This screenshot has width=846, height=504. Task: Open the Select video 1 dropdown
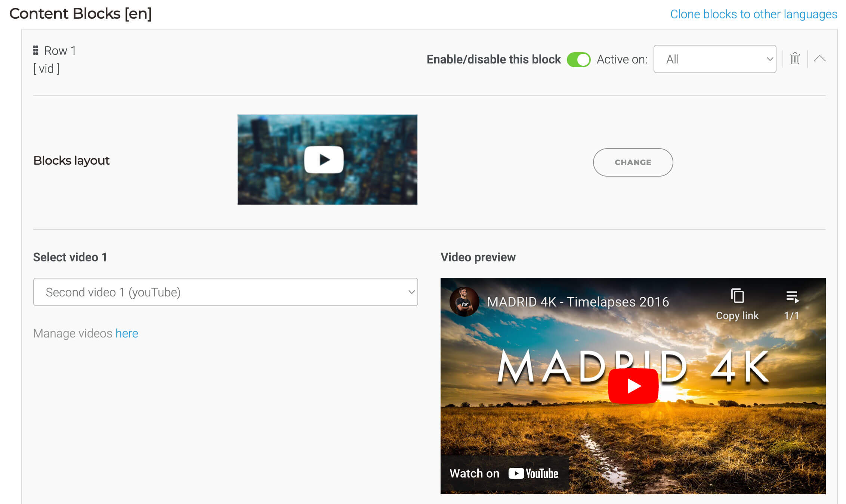[225, 292]
